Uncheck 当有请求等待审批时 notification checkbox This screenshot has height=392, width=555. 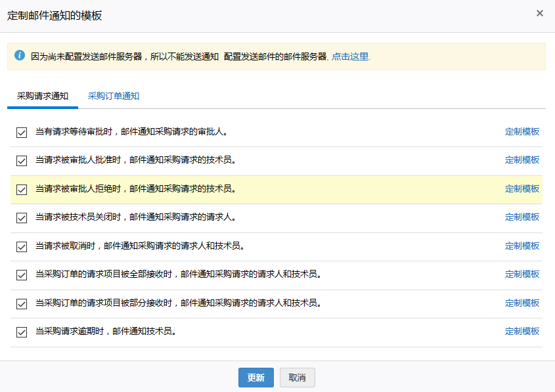pos(22,132)
